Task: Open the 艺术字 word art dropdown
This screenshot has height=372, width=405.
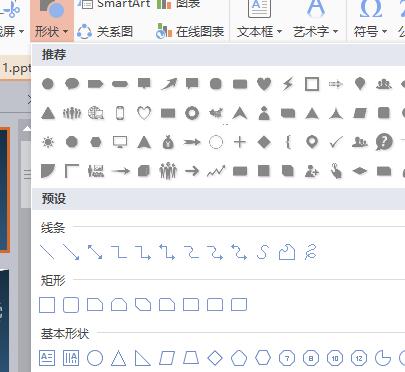Action: tap(316, 32)
